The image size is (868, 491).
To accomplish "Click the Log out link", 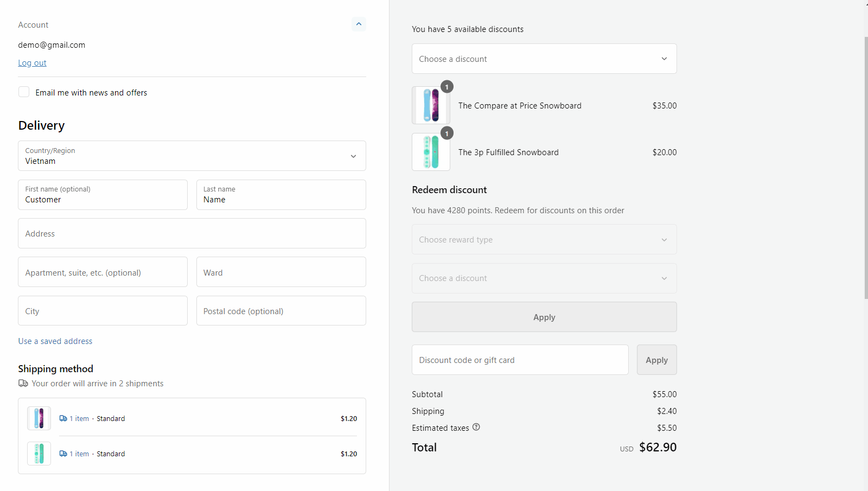I will point(32,63).
